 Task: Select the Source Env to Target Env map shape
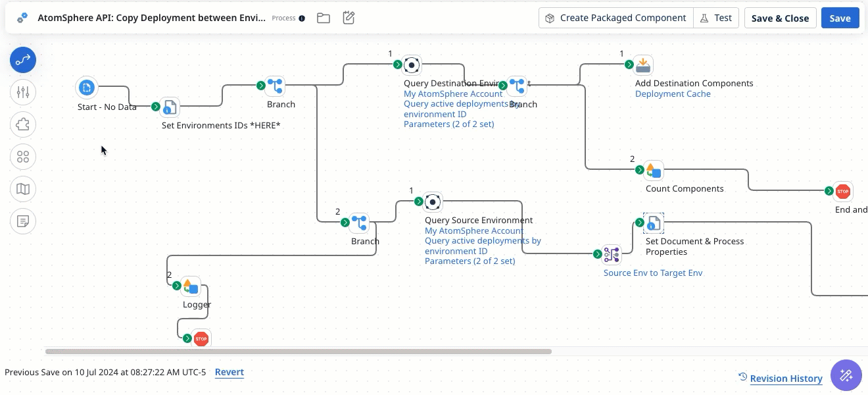(x=612, y=254)
